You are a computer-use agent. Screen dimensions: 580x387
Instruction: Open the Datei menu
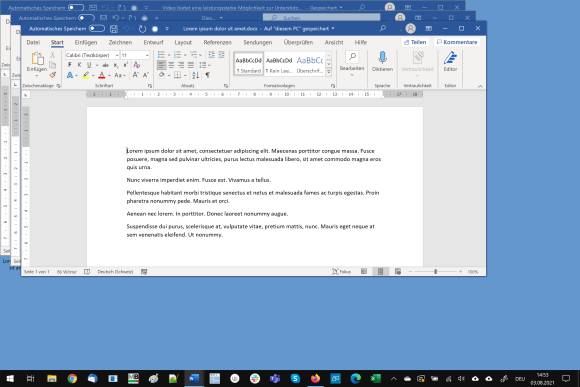click(33, 43)
